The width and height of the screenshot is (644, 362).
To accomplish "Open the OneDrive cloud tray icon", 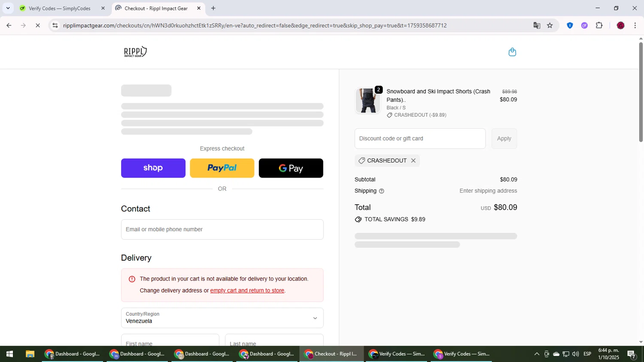I will [556, 354].
